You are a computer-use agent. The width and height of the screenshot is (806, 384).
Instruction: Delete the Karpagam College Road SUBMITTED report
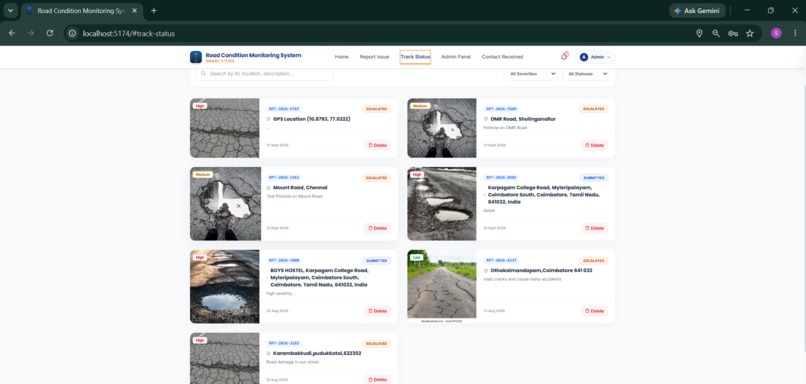tap(595, 228)
